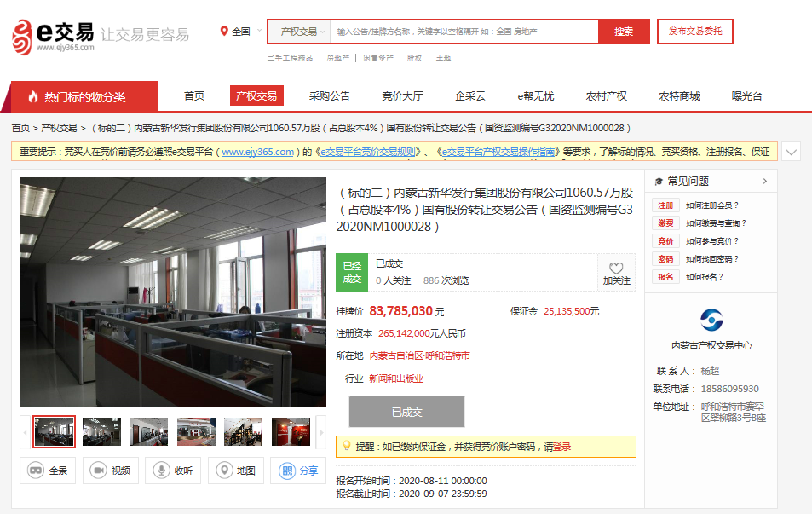The image size is (812, 514).
Task: Click the grey 已成交 button
Action: coord(406,412)
